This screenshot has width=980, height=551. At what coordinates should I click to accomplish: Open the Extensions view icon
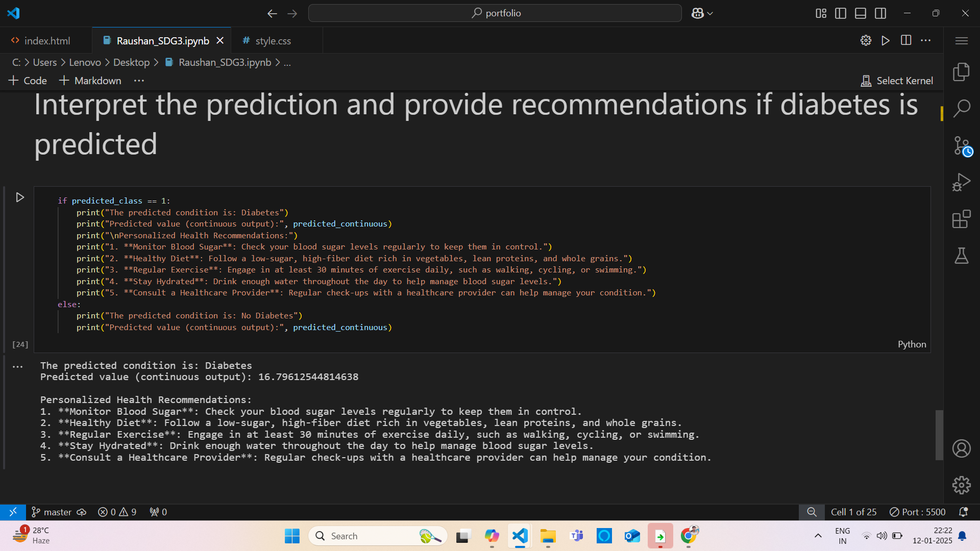961,219
